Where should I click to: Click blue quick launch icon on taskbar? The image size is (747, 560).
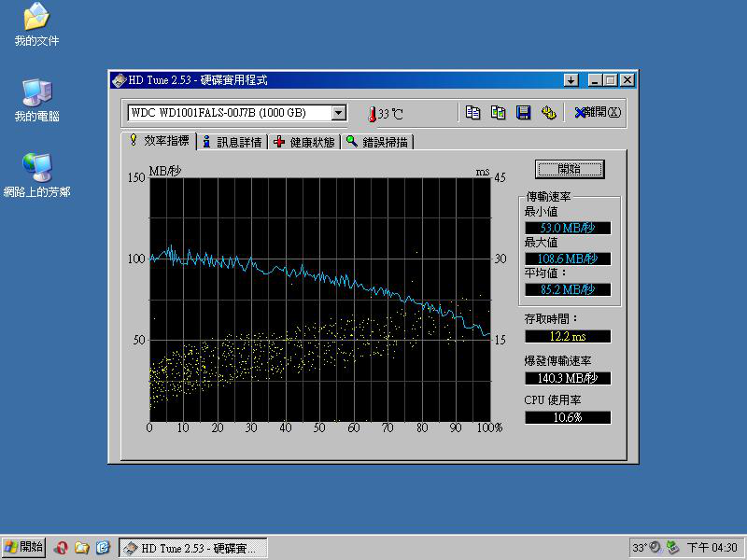click(103, 548)
